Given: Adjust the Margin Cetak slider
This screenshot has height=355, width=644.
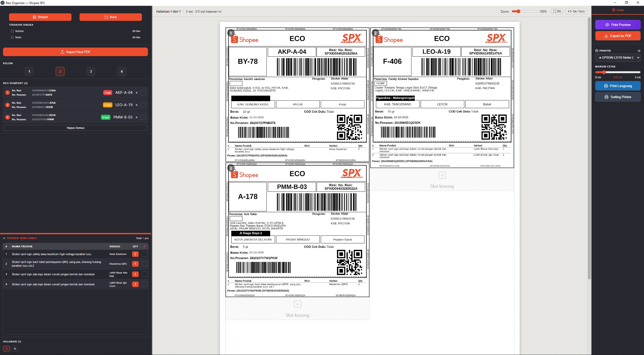Looking at the screenshot, I should tap(618, 72).
